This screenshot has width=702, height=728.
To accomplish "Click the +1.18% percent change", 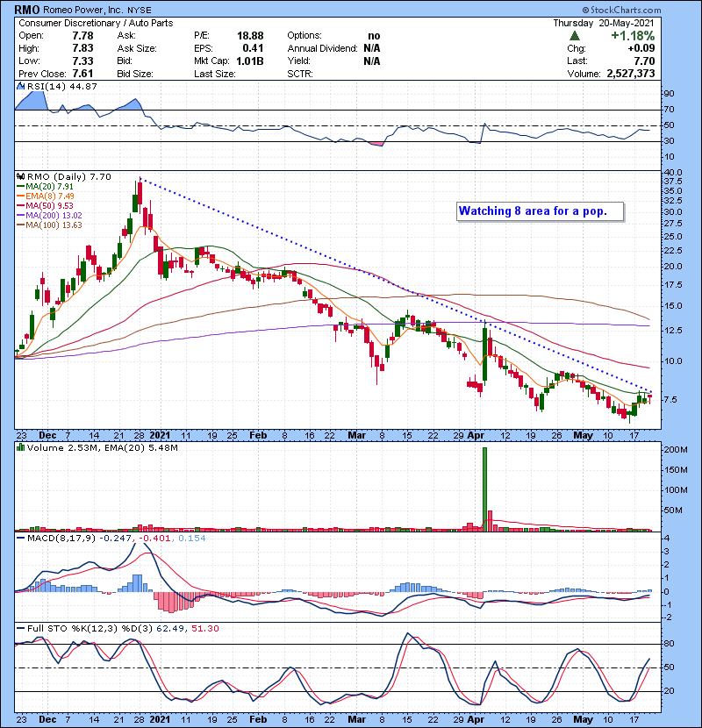I will point(633,36).
